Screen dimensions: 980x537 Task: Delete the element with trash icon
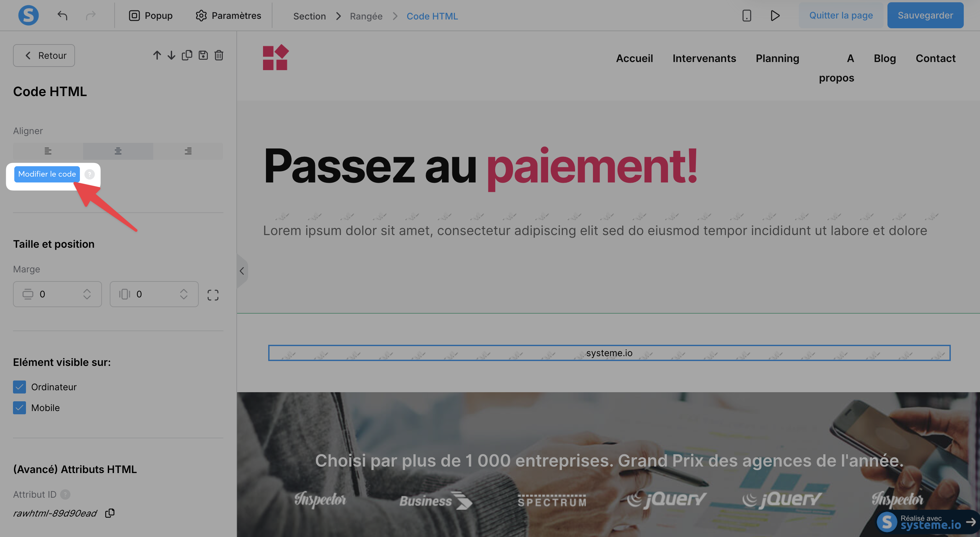[219, 56]
